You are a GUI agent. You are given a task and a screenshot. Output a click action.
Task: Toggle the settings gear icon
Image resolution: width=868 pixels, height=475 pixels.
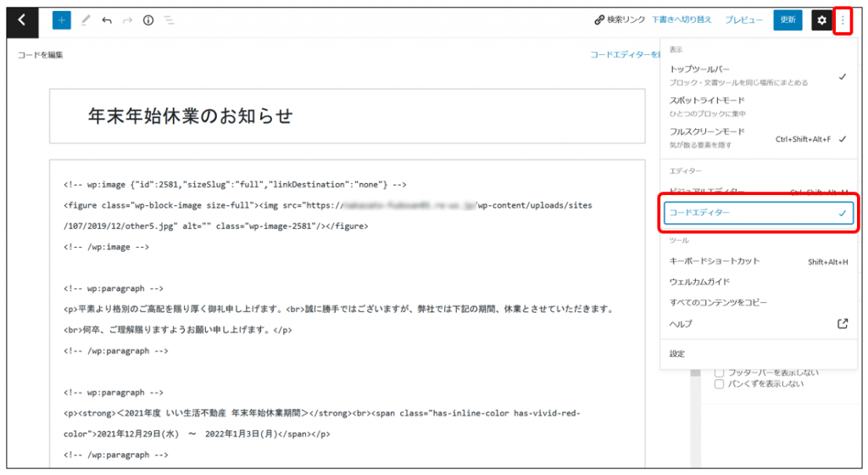click(821, 20)
